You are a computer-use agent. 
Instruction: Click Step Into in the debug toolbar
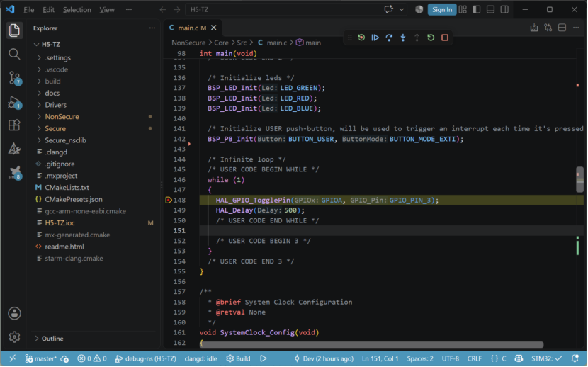tap(403, 38)
